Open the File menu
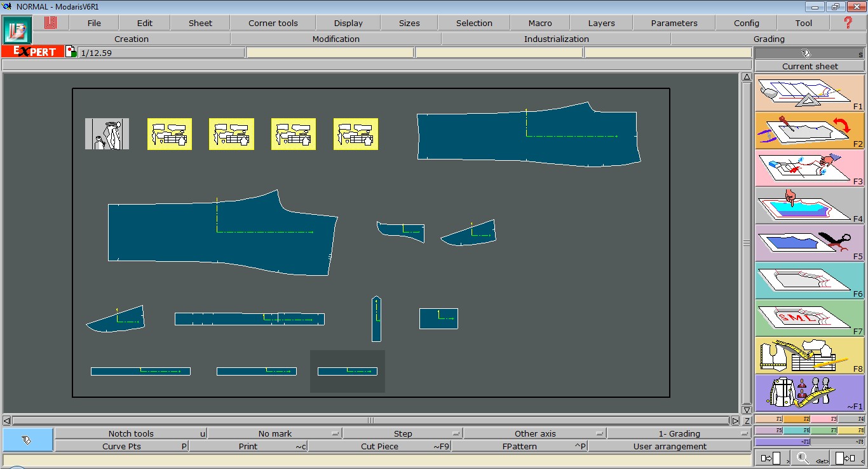868x469 pixels. 94,23
